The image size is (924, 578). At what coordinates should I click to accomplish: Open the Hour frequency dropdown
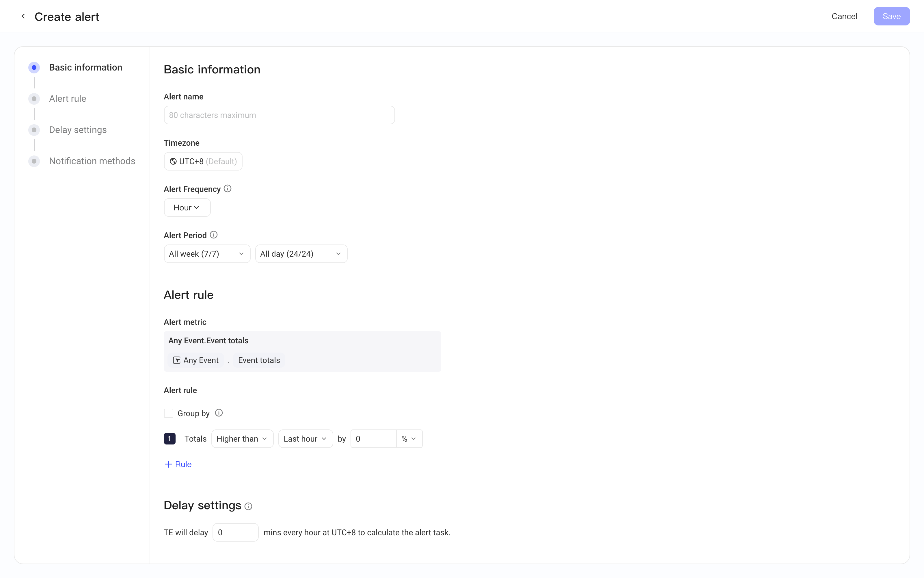point(187,208)
